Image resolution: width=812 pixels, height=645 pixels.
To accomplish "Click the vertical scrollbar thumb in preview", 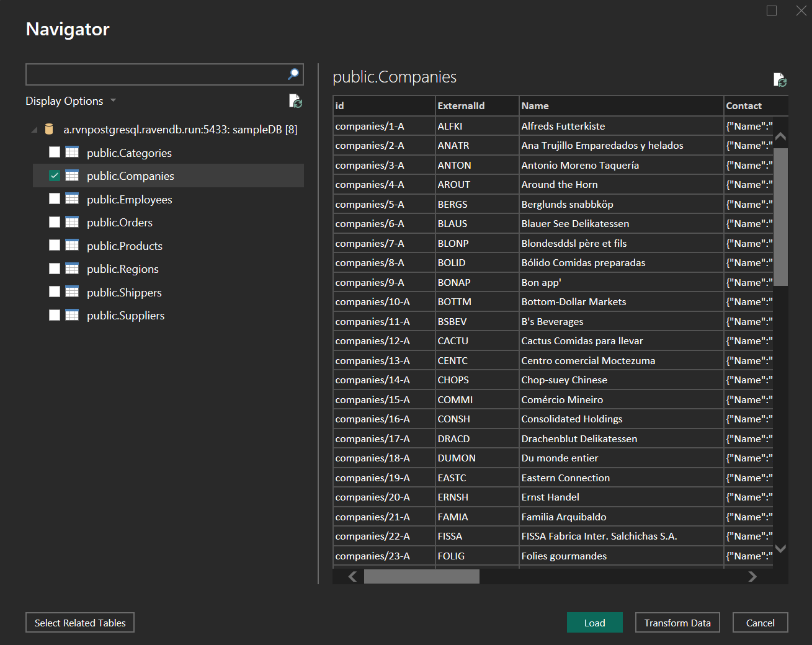I will (x=781, y=217).
